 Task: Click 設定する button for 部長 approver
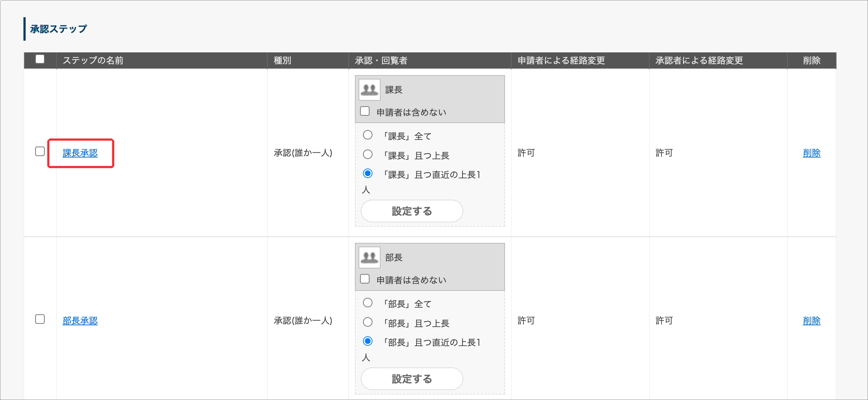pyautogui.click(x=412, y=379)
